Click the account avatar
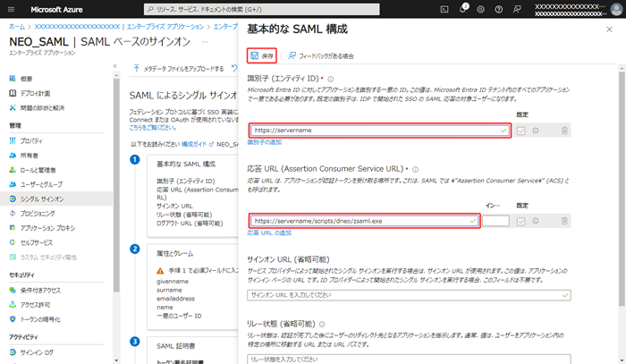626x364 pixels. (x=616, y=9)
